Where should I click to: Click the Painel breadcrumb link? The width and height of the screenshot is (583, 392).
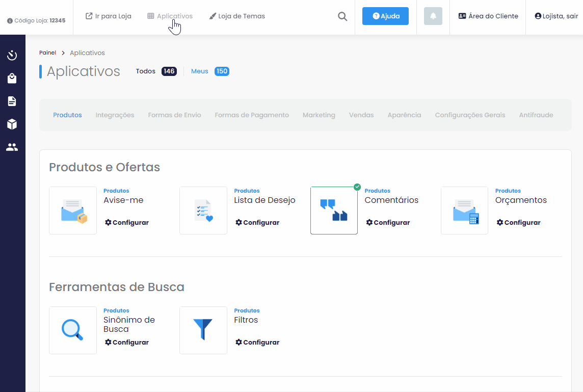(47, 53)
